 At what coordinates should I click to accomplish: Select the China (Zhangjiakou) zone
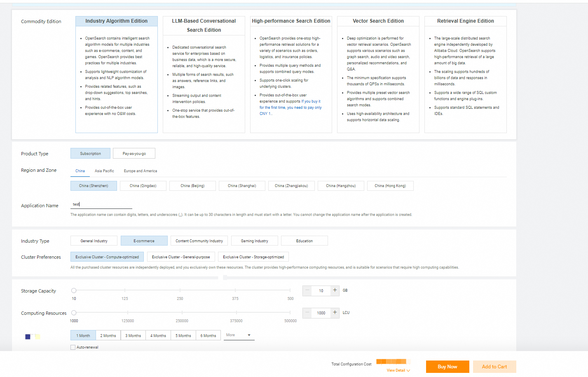click(x=291, y=186)
